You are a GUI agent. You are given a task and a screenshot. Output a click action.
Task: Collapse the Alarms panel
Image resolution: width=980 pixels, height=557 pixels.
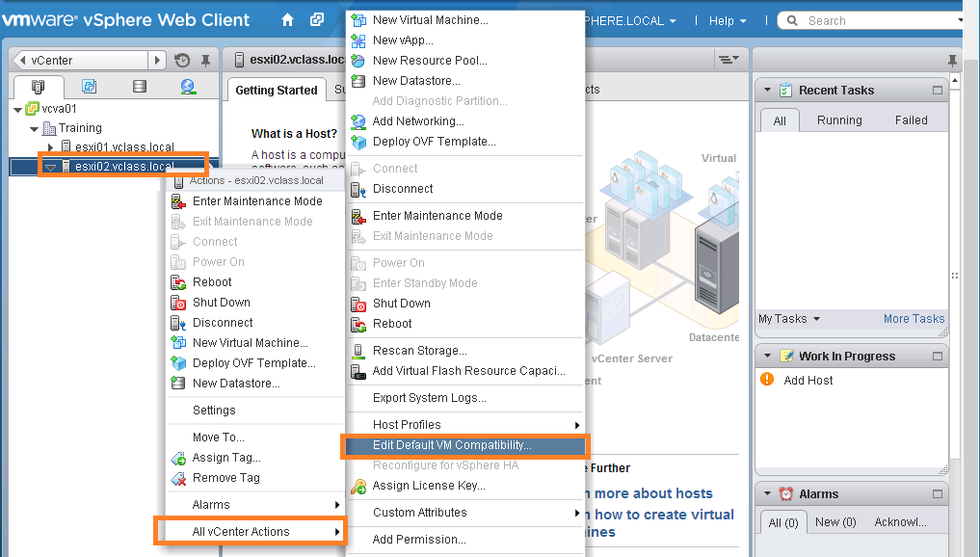tap(767, 493)
